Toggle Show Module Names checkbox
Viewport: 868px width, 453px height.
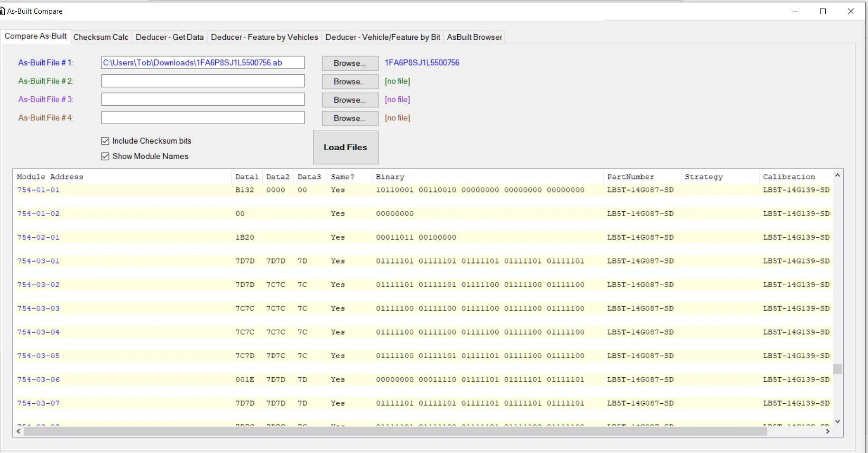pos(105,156)
